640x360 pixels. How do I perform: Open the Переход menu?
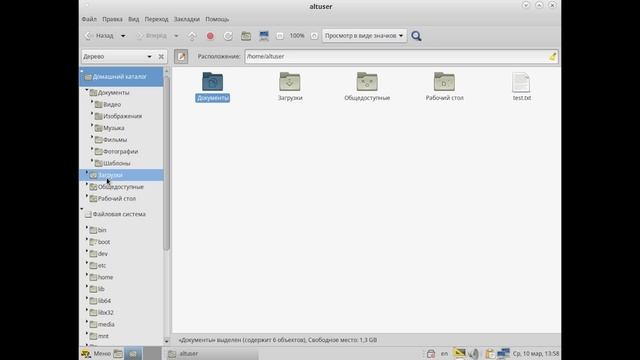pos(156,19)
